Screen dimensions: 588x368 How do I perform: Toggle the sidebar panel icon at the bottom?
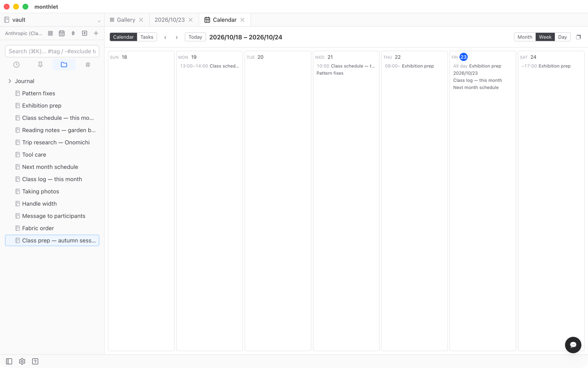9,361
